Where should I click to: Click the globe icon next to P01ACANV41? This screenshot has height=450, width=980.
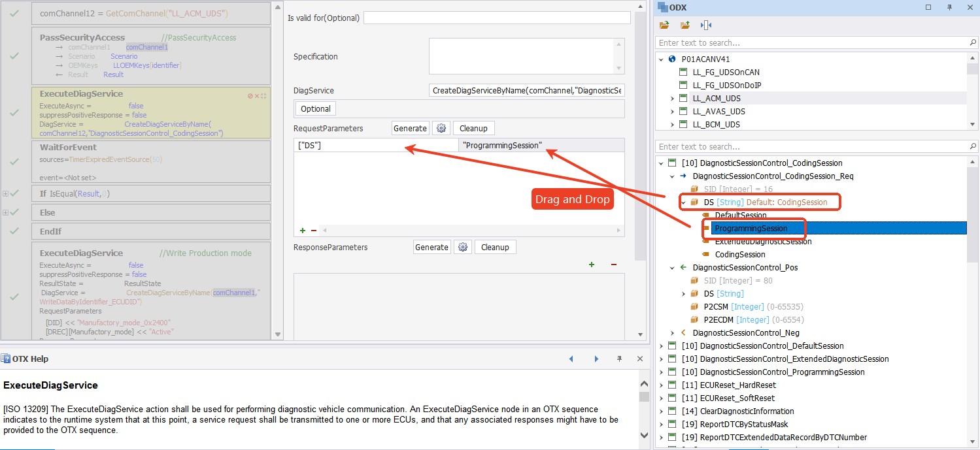pyautogui.click(x=673, y=59)
